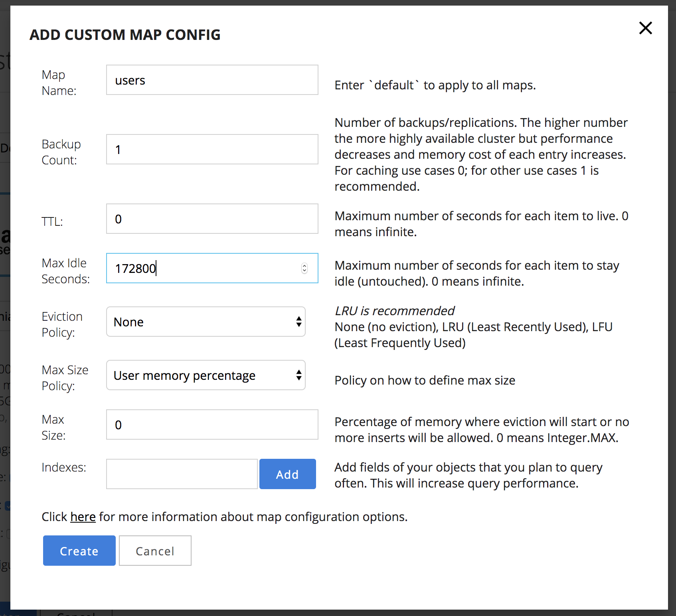
Task: Select the TTL input field
Action: pos(212,219)
